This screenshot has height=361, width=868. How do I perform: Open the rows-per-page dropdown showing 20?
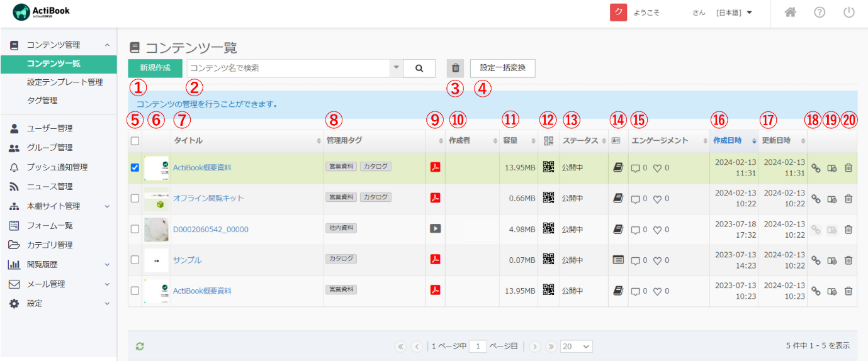tap(577, 346)
